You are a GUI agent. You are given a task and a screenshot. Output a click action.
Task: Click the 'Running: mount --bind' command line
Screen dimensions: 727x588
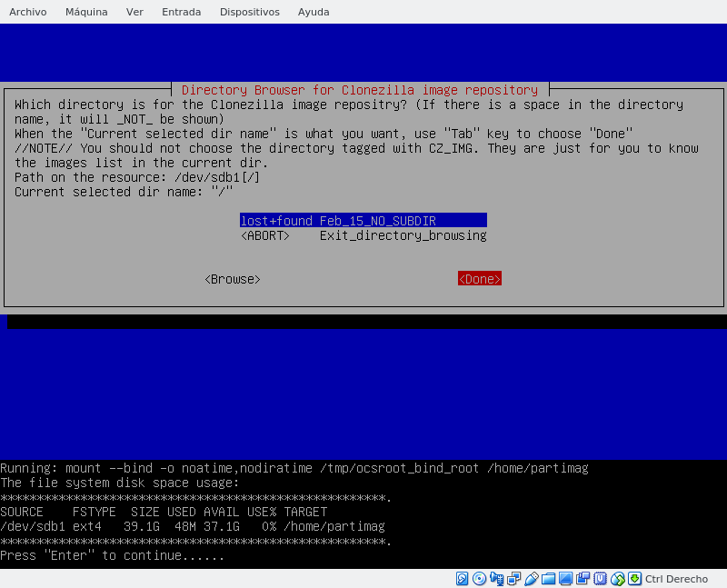[x=294, y=468]
